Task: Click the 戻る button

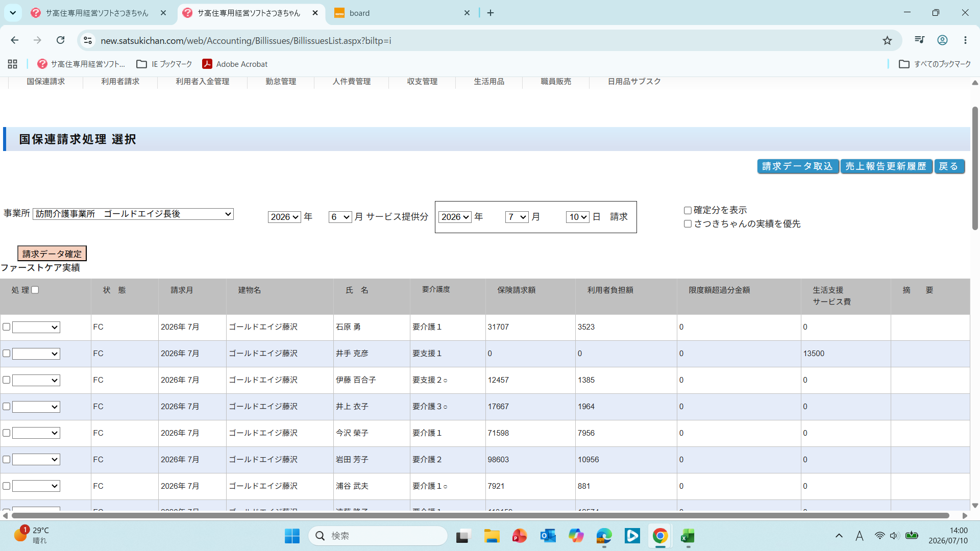Action: click(949, 166)
